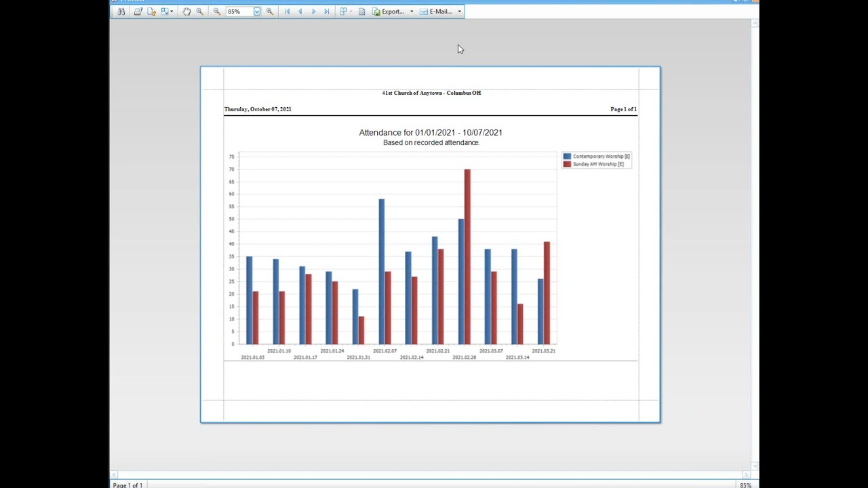Expand the E-Mail options arrow

[459, 12]
